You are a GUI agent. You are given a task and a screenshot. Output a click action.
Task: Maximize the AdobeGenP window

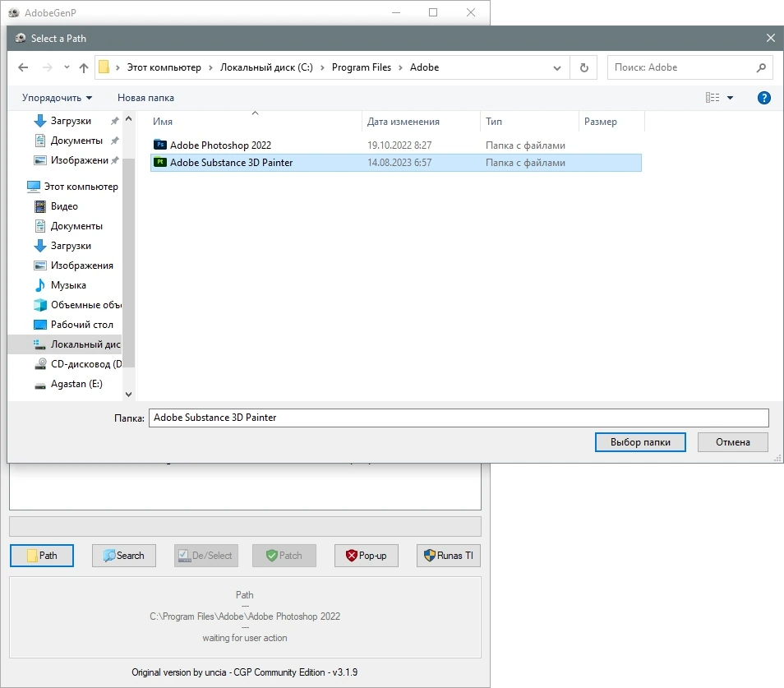pyautogui.click(x=433, y=12)
